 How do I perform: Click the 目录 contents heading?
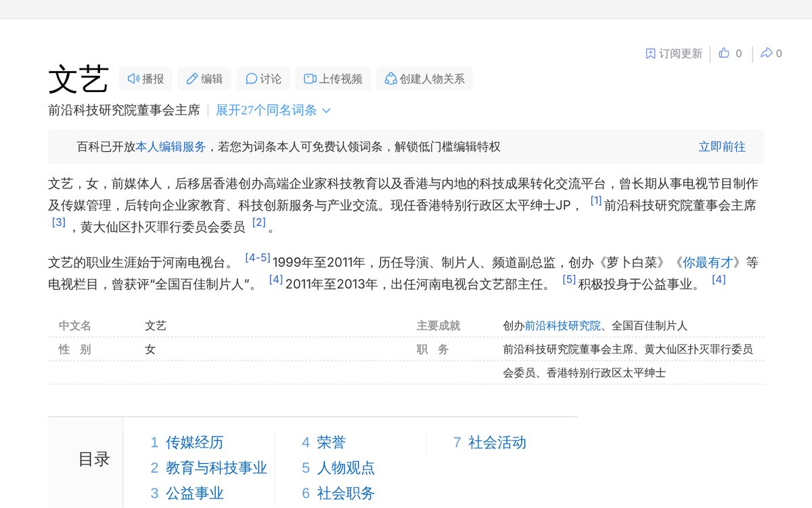[94, 459]
